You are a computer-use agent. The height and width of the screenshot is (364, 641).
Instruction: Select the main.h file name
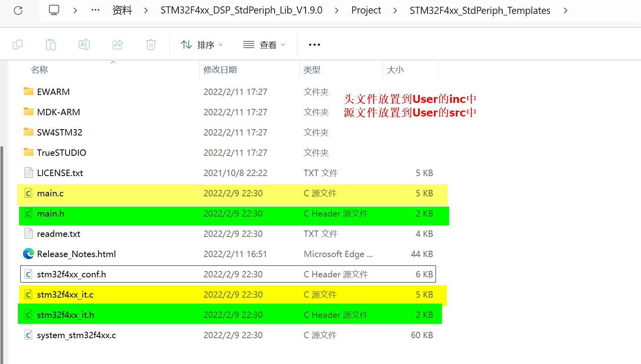pyautogui.click(x=50, y=213)
